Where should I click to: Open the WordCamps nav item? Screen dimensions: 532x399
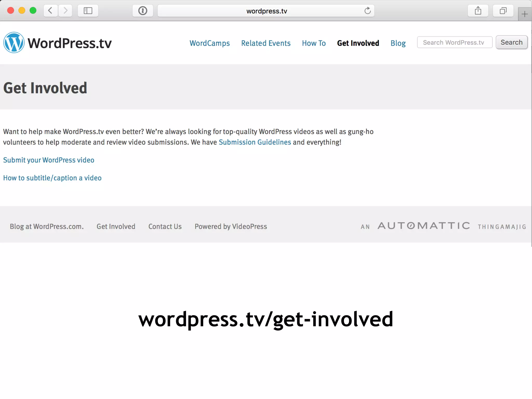(x=210, y=43)
